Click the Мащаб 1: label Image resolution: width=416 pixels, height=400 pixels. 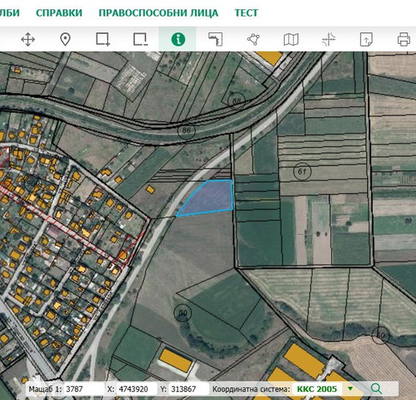tap(45, 389)
